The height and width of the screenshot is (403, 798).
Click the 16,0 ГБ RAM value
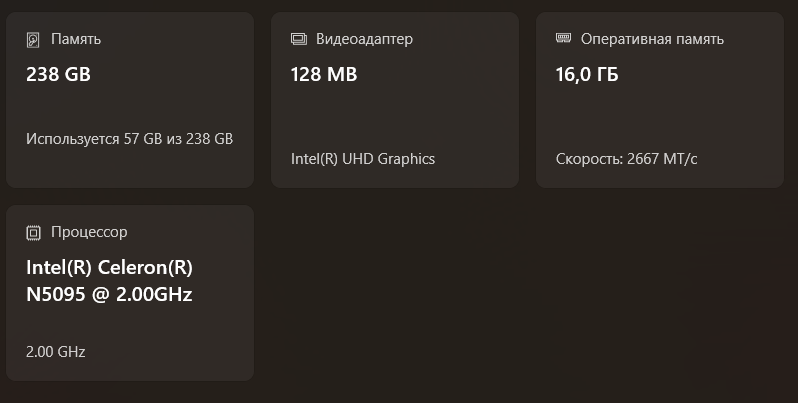(587, 74)
